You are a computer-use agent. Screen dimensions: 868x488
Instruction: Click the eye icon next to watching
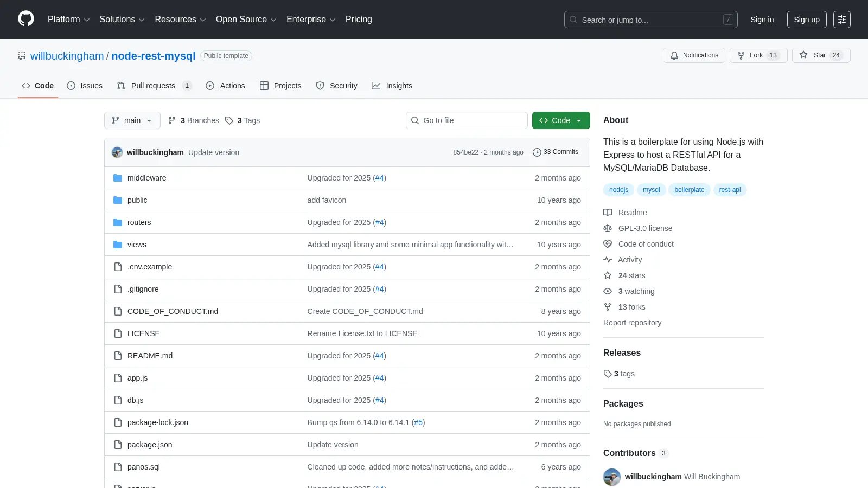(x=608, y=291)
